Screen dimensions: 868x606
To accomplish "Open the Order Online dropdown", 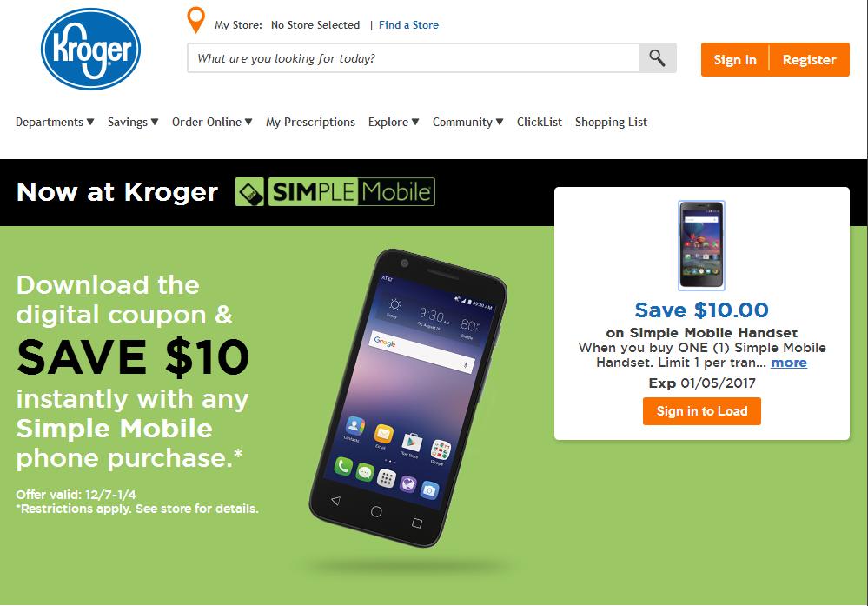I will (x=212, y=122).
